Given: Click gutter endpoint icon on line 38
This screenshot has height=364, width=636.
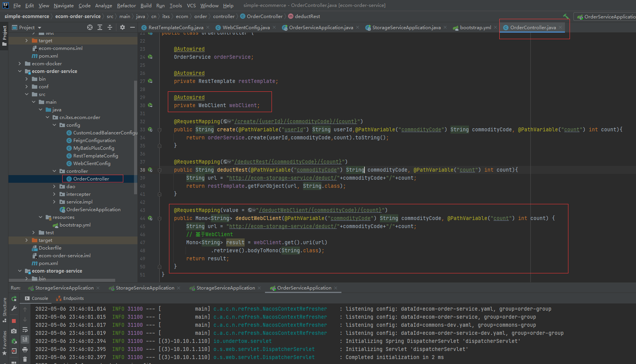Looking at the screenshot, I should tap(150, 170).
